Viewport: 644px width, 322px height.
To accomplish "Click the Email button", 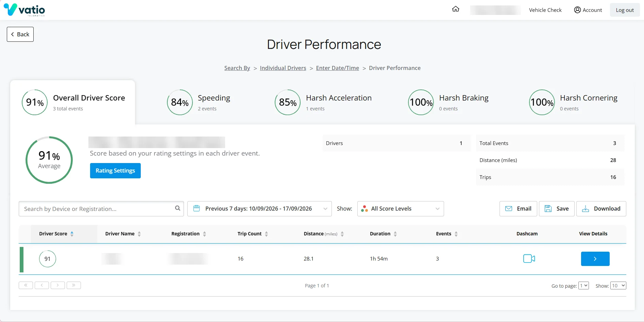I will 518,209.
